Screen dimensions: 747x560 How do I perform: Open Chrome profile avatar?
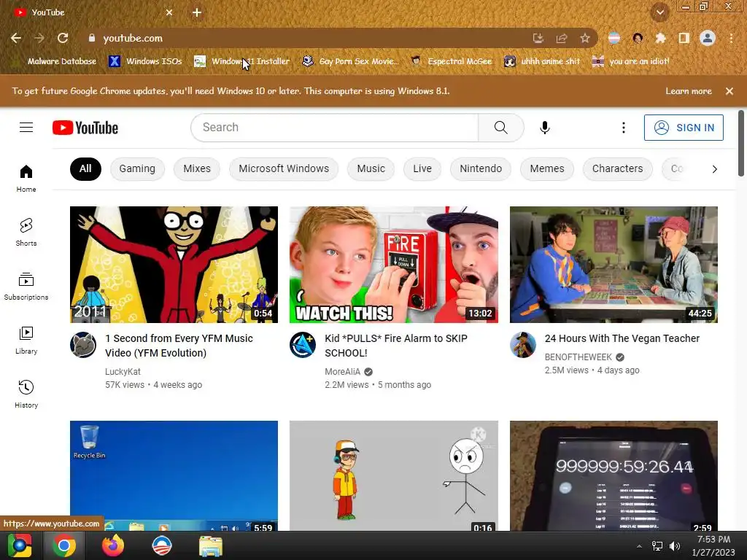708,38
